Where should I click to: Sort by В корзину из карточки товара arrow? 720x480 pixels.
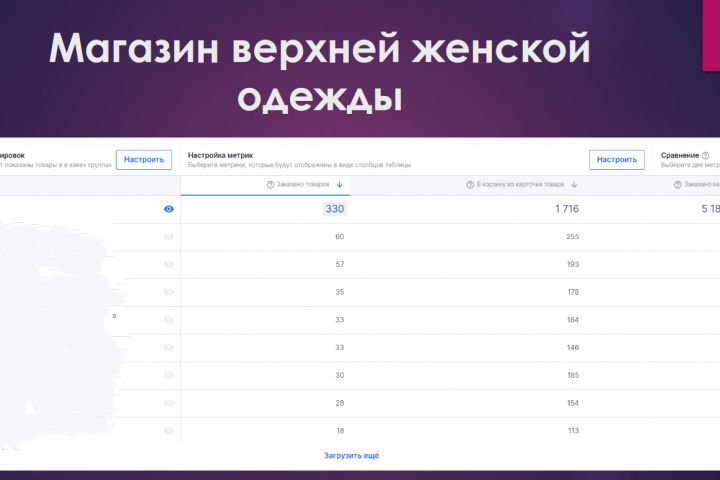tap(574, 185)
